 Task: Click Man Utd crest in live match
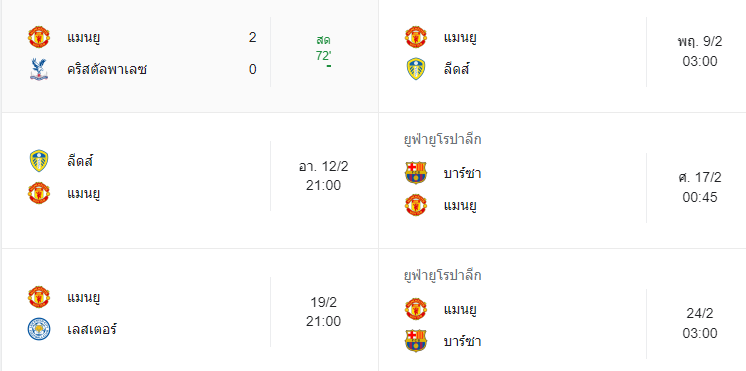(39, 37)
